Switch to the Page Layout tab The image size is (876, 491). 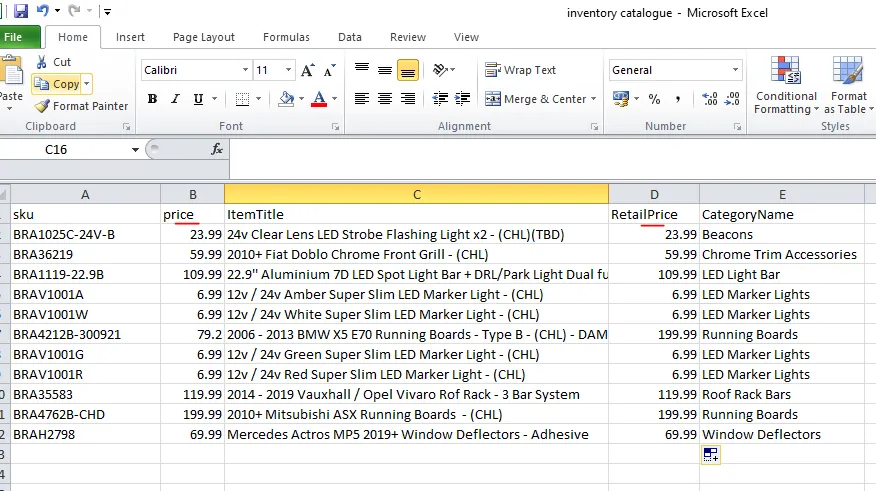coord(204,37)
